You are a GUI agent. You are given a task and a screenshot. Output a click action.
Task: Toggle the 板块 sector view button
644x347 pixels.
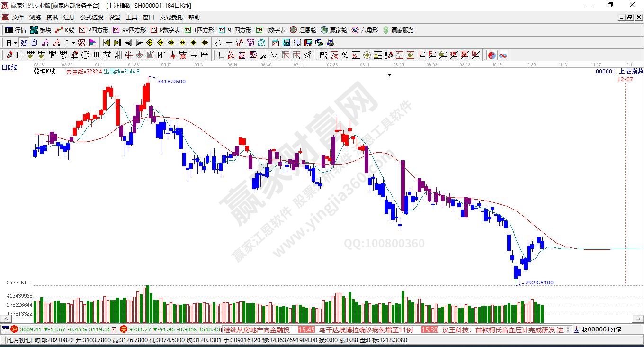click(x=41, y=30)
